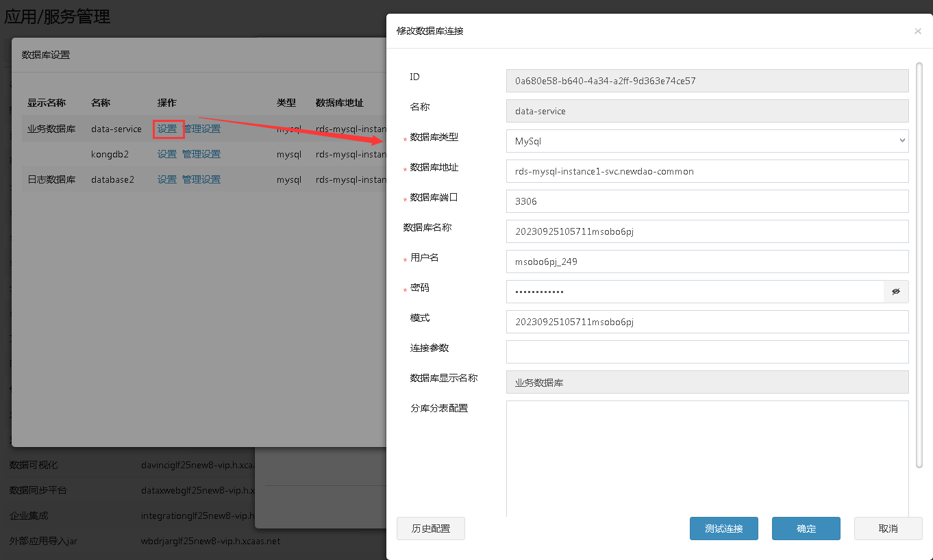
Task: Click the 类型 column header
Action: tap(286, 103)
